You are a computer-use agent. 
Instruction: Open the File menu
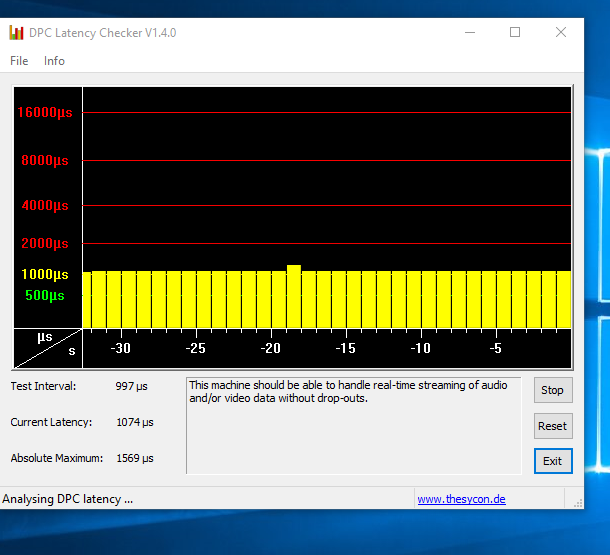pos(19,61)
